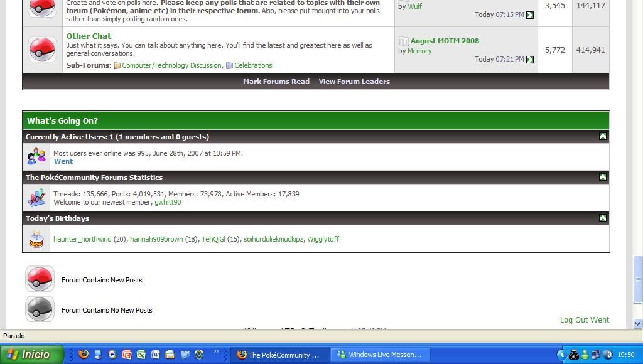The width and height of the screenshot is (643, 364).
Task: Click the August MOTM 2008 post icon
Action: 404,41
